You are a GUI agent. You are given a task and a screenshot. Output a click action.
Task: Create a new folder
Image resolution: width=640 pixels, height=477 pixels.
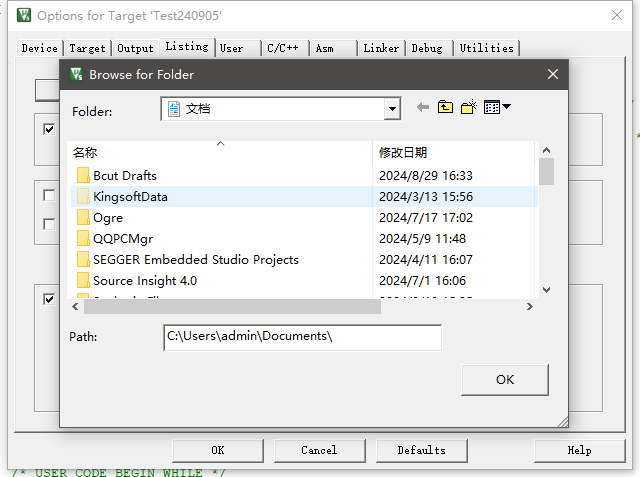coord(468,108)
